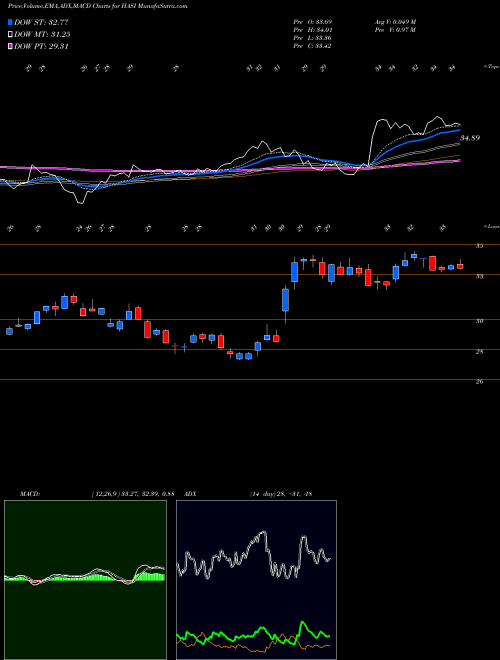500x660 pixels.
Task: Click the 'DOW ST: 32.77' legend text
Action: (41, 22)
